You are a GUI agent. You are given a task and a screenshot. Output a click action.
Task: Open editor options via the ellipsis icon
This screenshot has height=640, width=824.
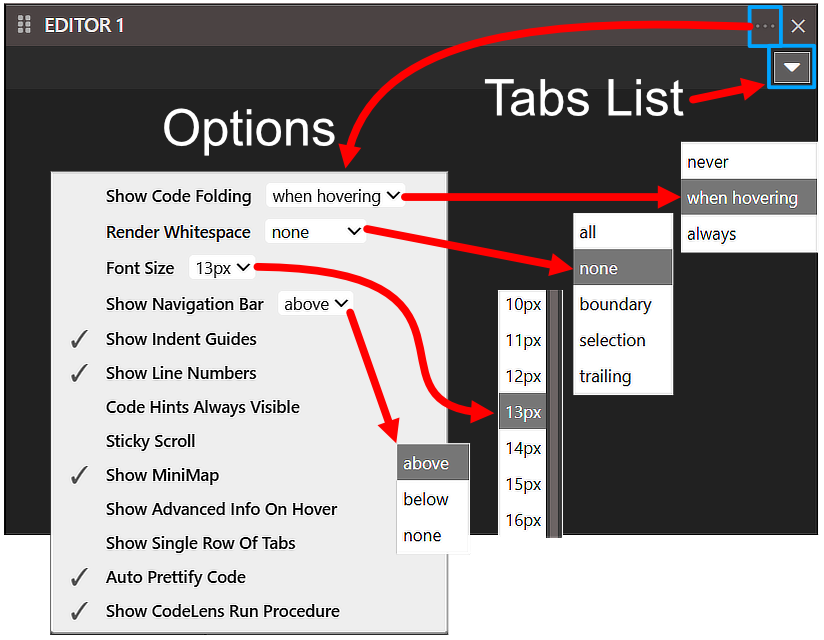tap(764, 26)
